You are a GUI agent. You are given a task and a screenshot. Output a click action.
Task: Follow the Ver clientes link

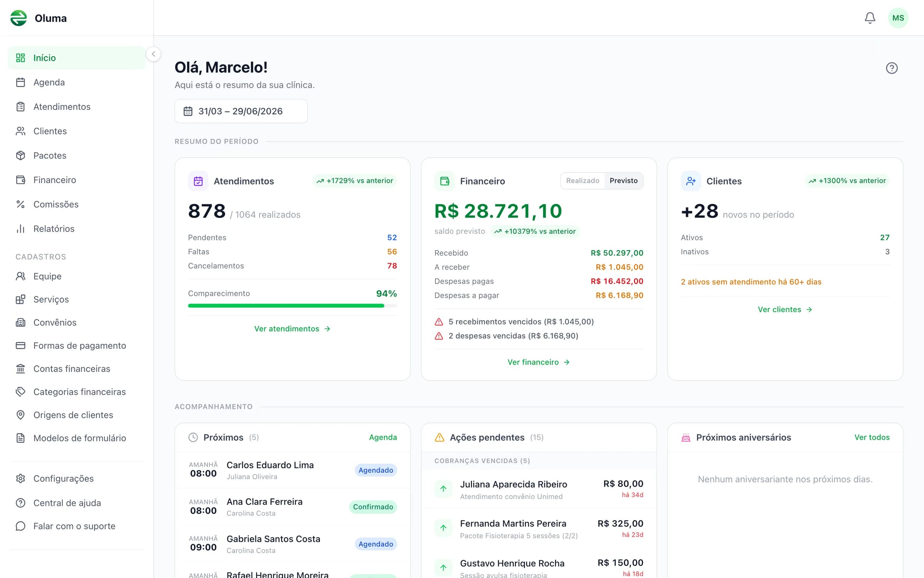785,309
